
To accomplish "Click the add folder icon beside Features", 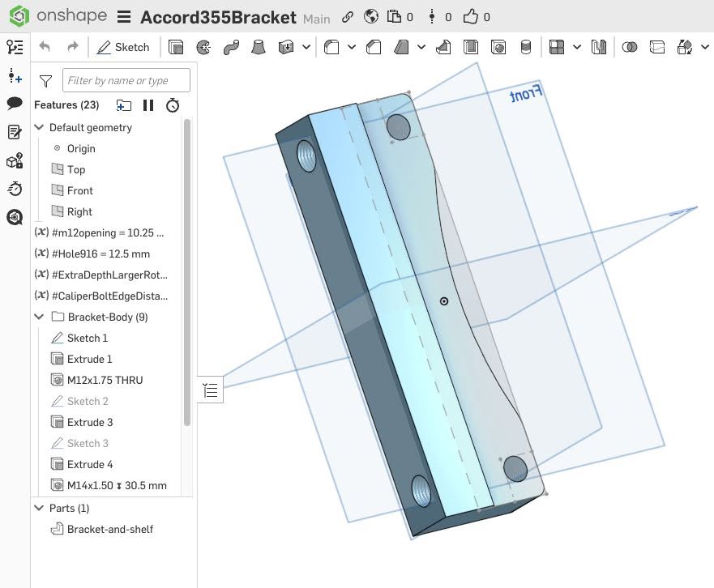I will 124,105.
